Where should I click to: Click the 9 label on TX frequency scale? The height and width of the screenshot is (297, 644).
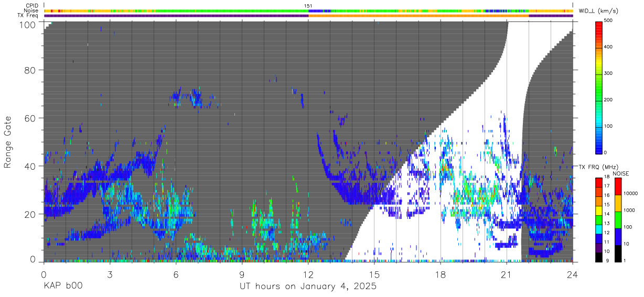pos(607,261)
